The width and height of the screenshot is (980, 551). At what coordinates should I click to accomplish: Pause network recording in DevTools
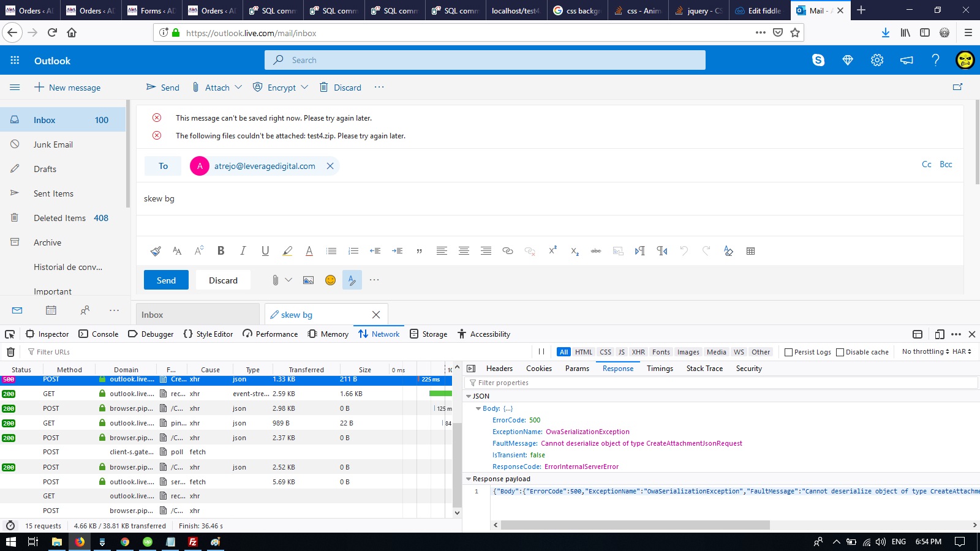coord(541,351)
